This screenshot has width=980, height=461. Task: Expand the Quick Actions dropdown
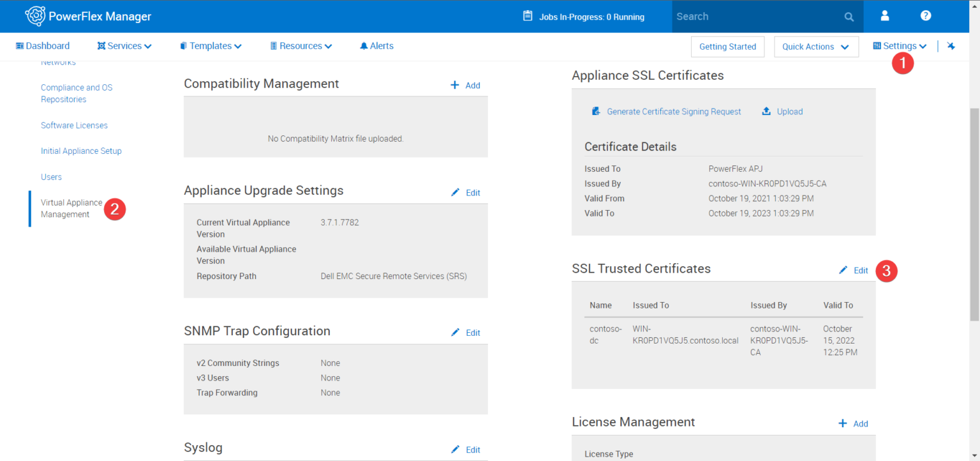tap(816, 46)
